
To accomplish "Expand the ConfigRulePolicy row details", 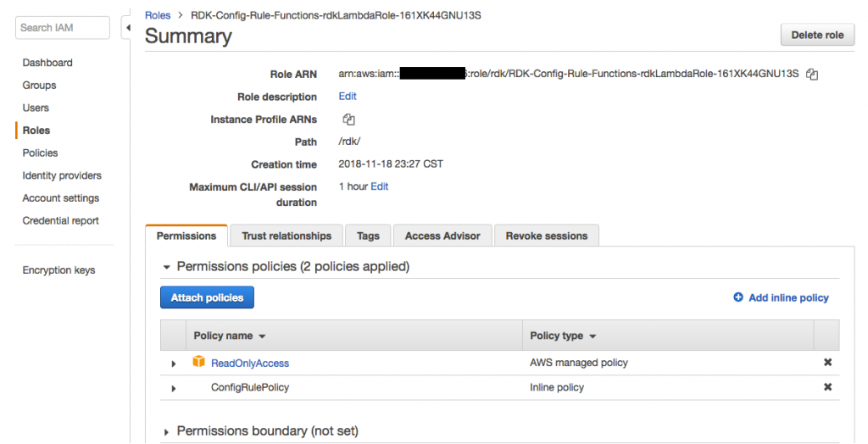I will pos(173,389).
